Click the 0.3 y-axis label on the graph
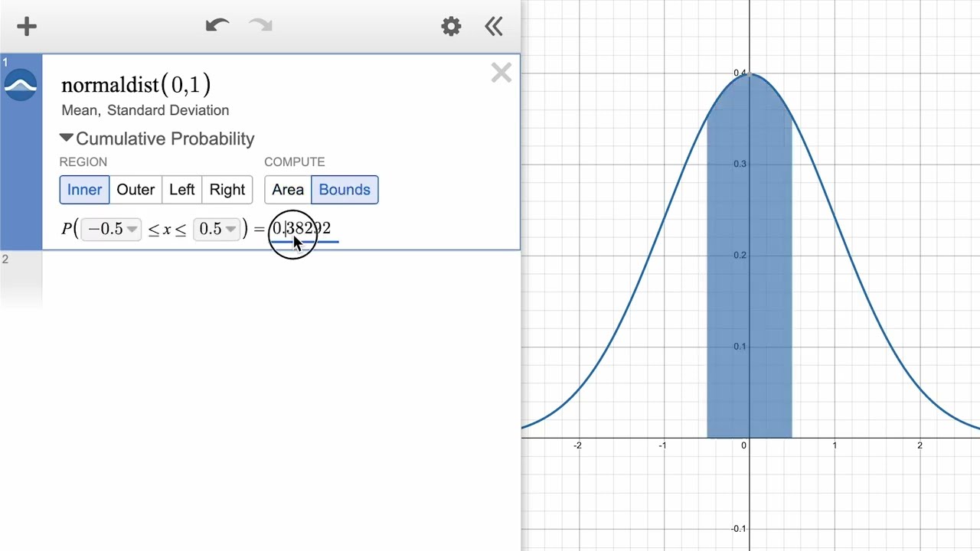The image size is (980, 551). click(739, 164)
